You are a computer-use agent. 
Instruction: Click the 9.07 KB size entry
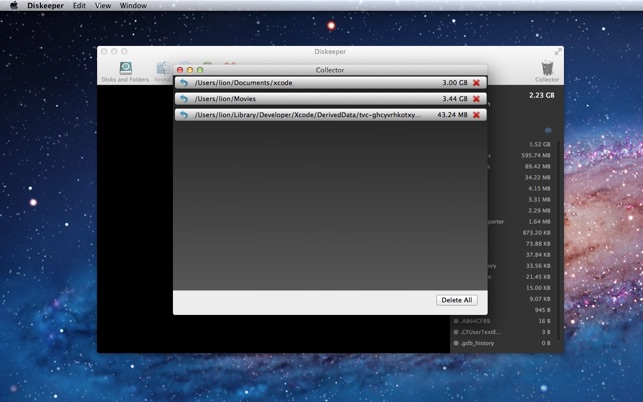[540, 299]
